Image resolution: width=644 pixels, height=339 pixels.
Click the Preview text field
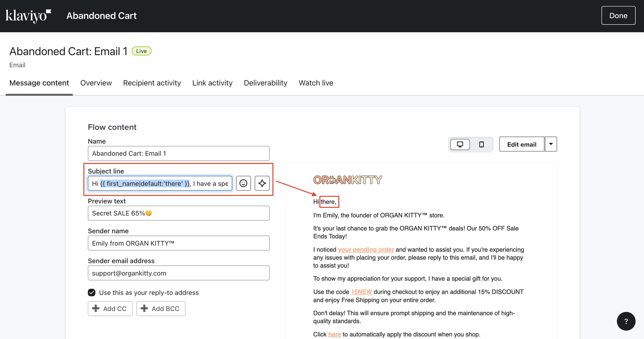[179, 213]
